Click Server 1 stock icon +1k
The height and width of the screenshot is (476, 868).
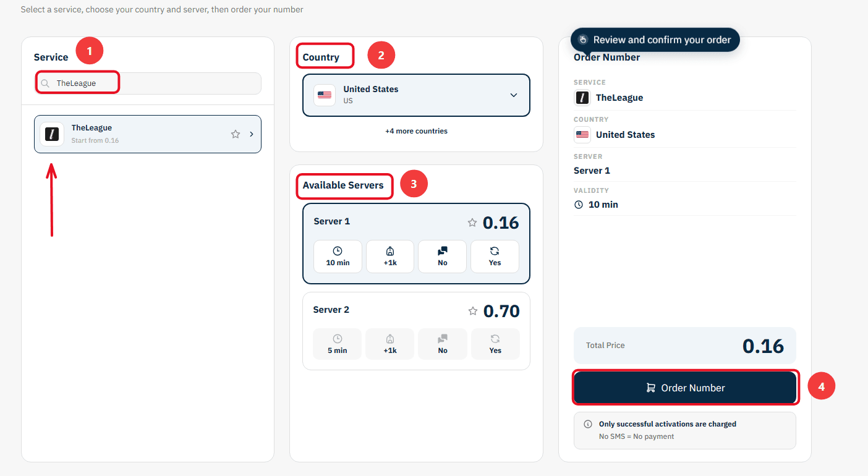pos(390,251)
